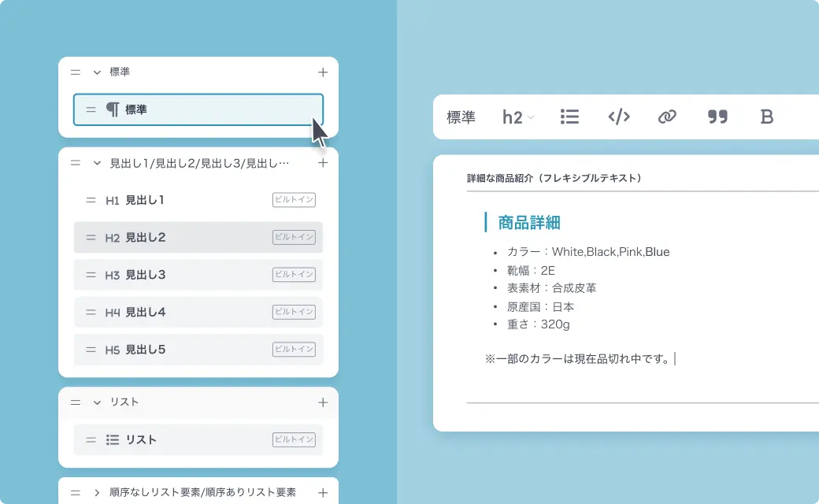The width and height of the screenshot is (819, 504).
Task: Click the bullet list icon in toolbar
Action: 569,117
